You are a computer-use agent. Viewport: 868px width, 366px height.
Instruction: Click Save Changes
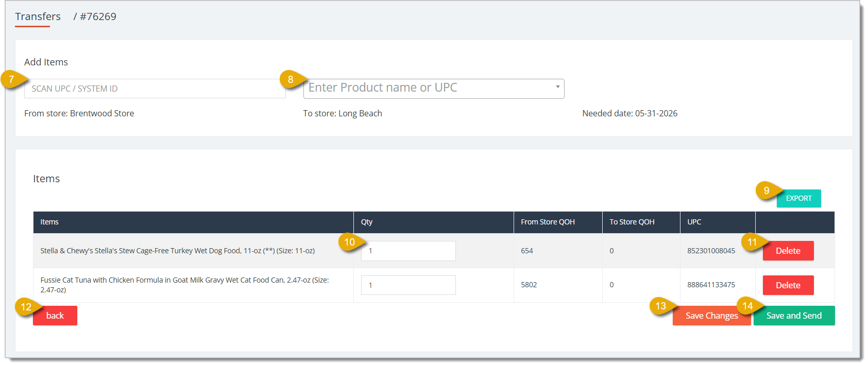tap(711, 316)
